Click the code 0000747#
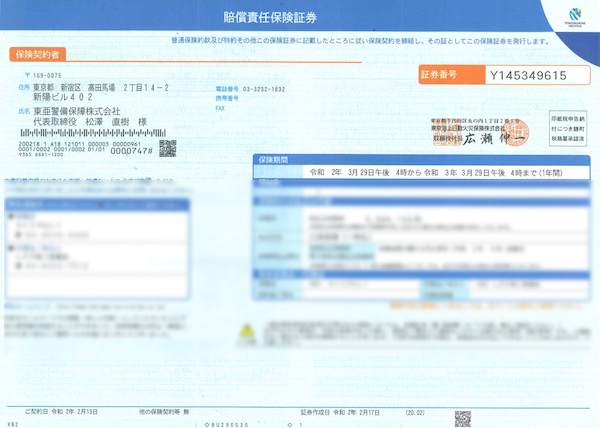This screenshot has width=600, height=428. (131, 151)
